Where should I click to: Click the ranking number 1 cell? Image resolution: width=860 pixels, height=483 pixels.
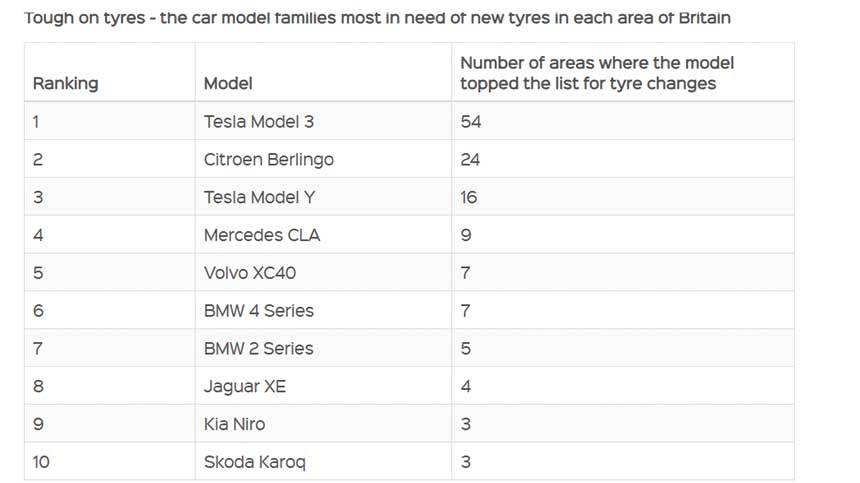[x=37, y=122]
